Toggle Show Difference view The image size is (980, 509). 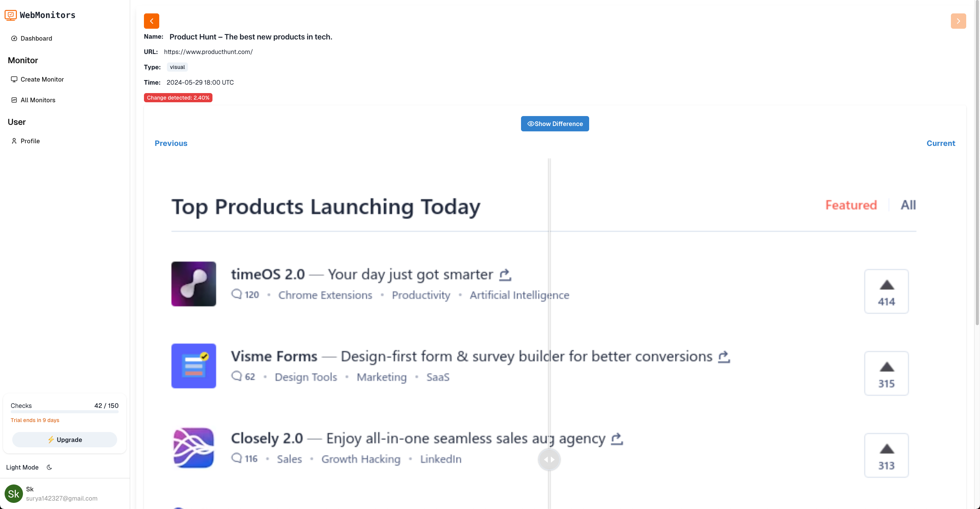pyautogui.click(x=555, y=124)
